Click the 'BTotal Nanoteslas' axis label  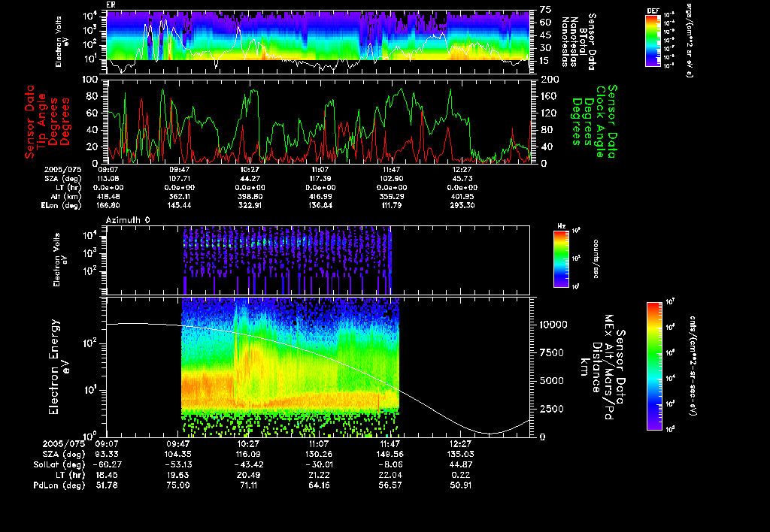pyautogui.click(x=574, y=41)
